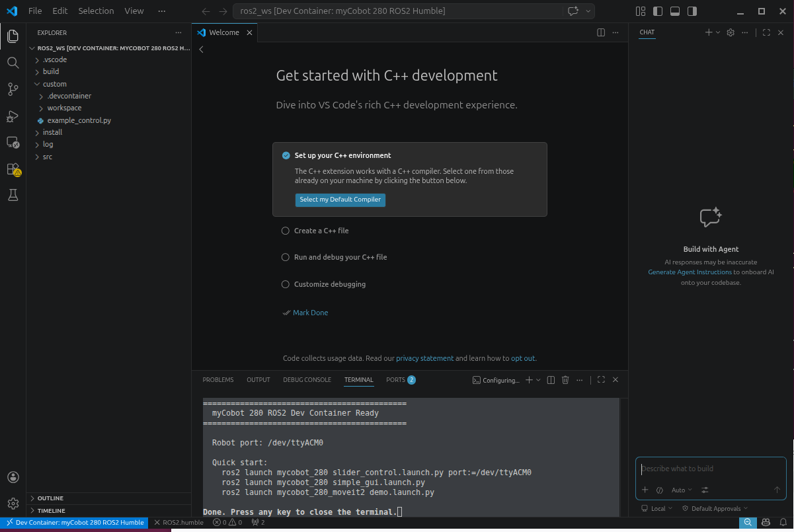Open the View menu
Screen dimensions: 794x532
tap(134, 11)
